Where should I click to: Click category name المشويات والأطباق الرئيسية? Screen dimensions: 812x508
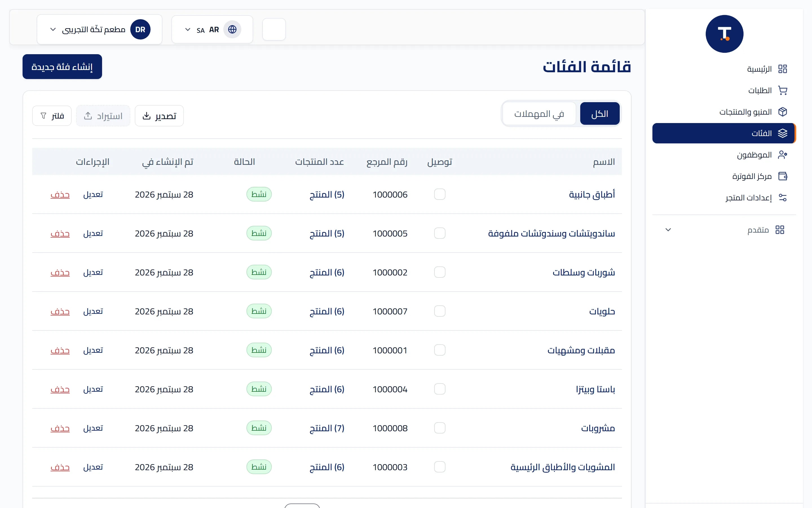(563, 467)
